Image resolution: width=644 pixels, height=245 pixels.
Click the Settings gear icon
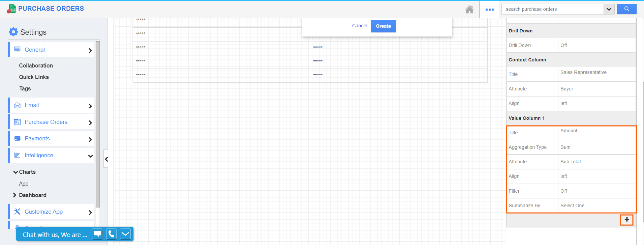tap(13, 32)
